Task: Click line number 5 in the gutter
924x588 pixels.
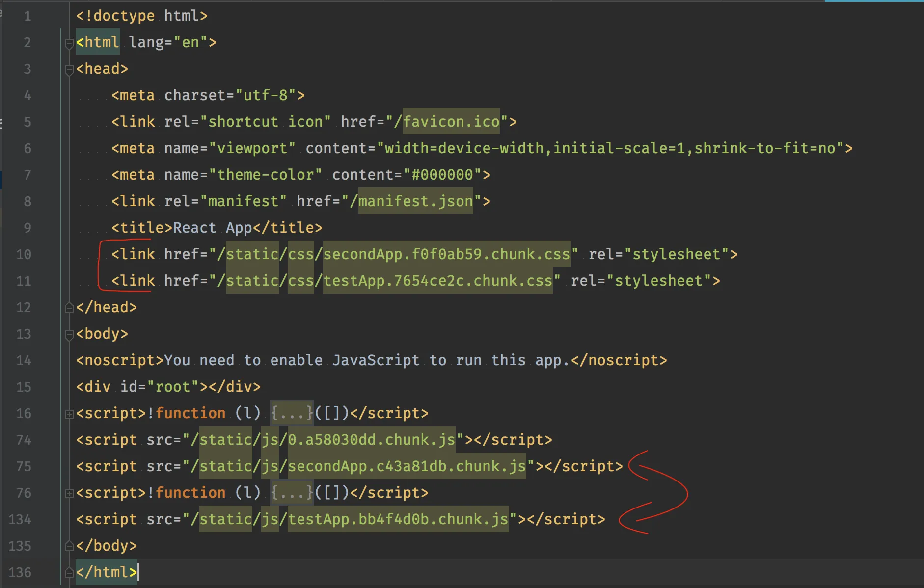Action: pyautogui.click(x=27, y=122)
